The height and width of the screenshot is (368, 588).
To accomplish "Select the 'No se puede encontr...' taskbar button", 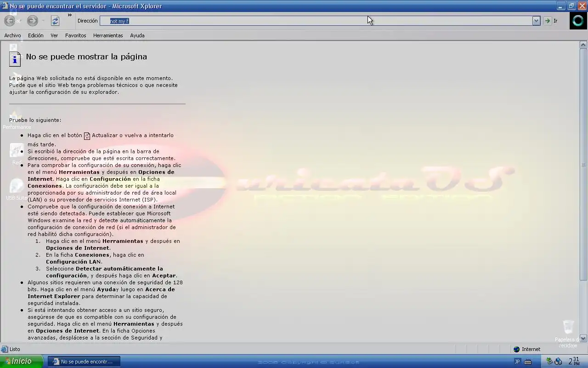I will point(84,362).
